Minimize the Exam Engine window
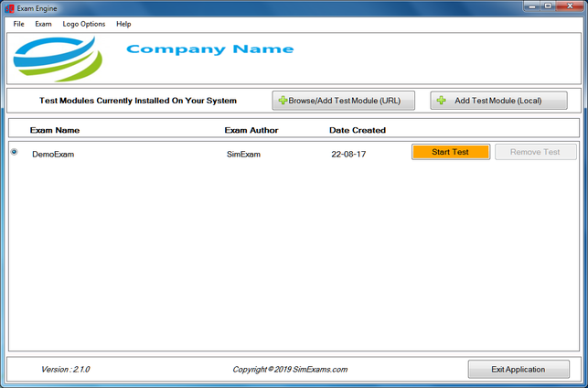This screenshot has height=388, width=588. pos(531,6)
